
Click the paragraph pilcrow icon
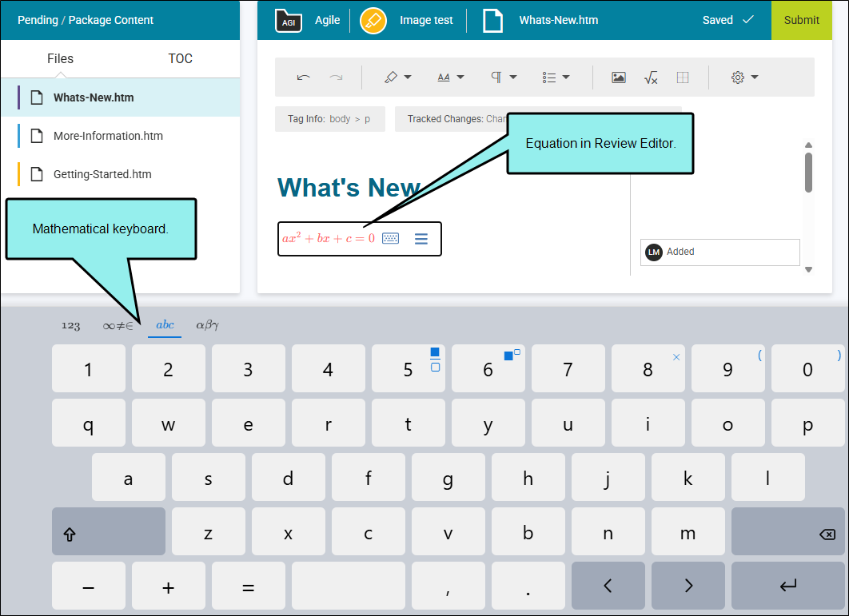[x=496, y=77]
